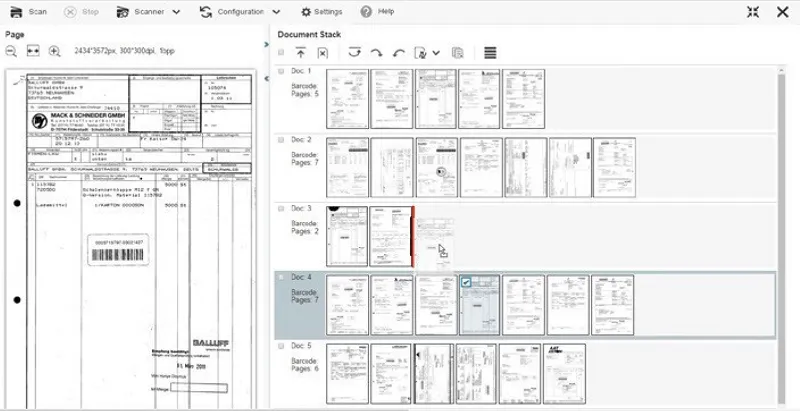Image resolution: width=800 pixels, height=411 pixels.
Task: Select the third page thumbnail of Doc 5
Action: click(434, 374)
